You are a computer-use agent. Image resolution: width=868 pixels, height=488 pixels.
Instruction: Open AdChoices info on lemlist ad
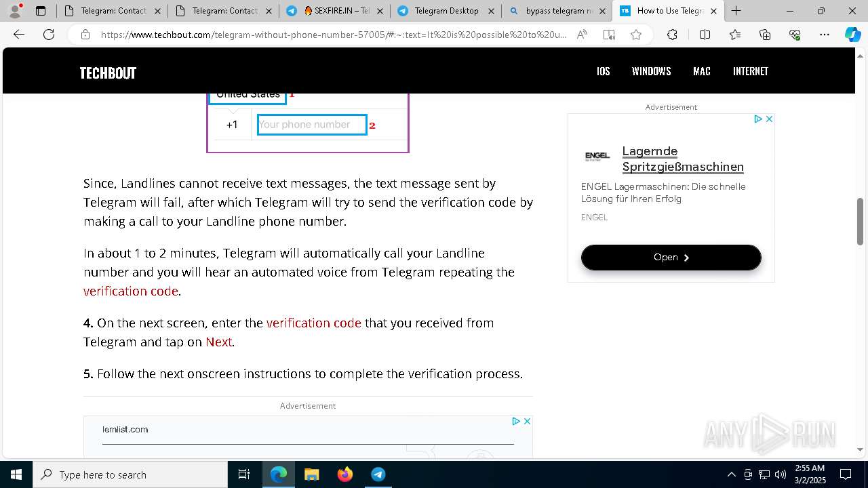tap(516, 421)
